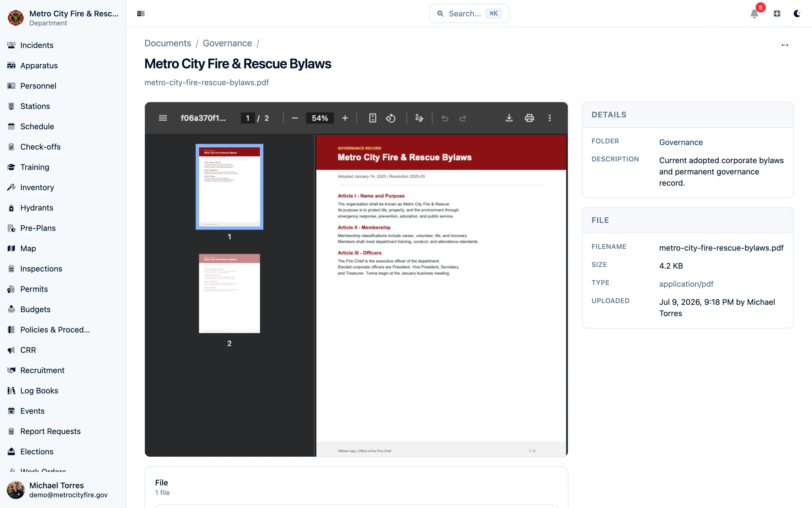Print the PDF document
Image resolution: width=812 pixels, height=508 pixels.
point(529,118)
